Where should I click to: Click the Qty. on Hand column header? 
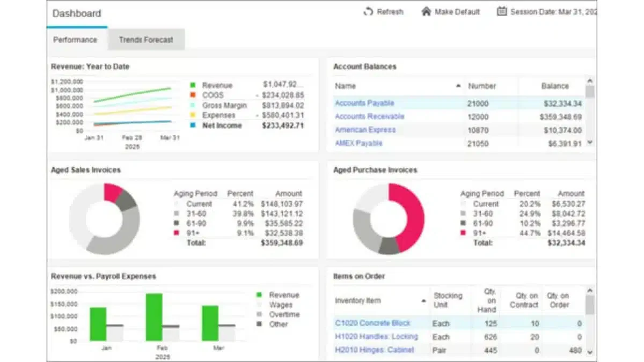click(486, 300)
